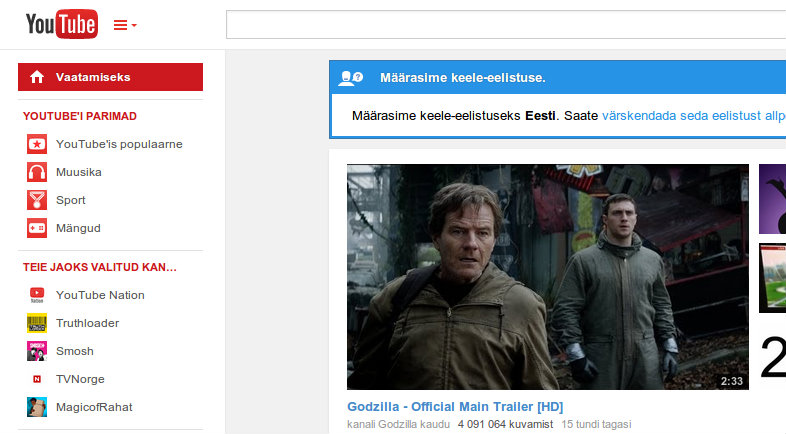786x434 pixels.
Task: Click the medal Sport icon
Action: click(x=37, y=200)
